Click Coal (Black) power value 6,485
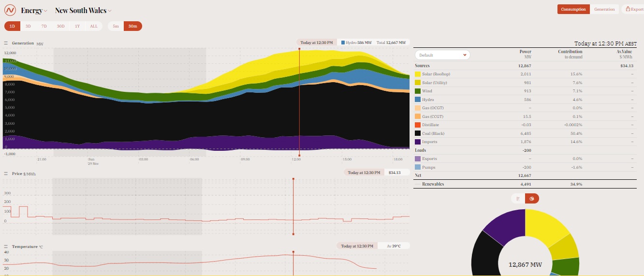The height and width of the screenshot is (276, 644). (526, 133)
